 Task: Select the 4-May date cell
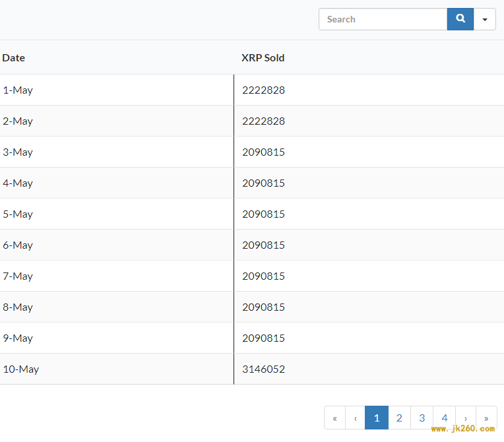tap(117, 183)
